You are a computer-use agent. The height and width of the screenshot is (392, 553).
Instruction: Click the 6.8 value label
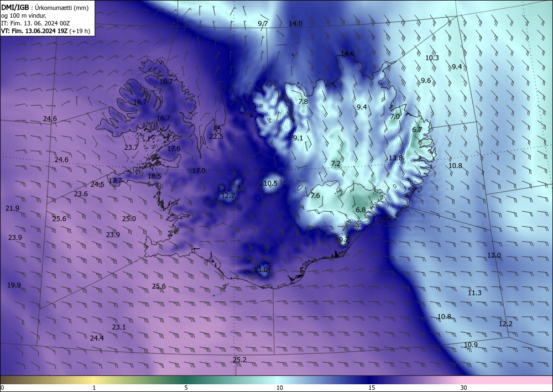coord(361,210)
